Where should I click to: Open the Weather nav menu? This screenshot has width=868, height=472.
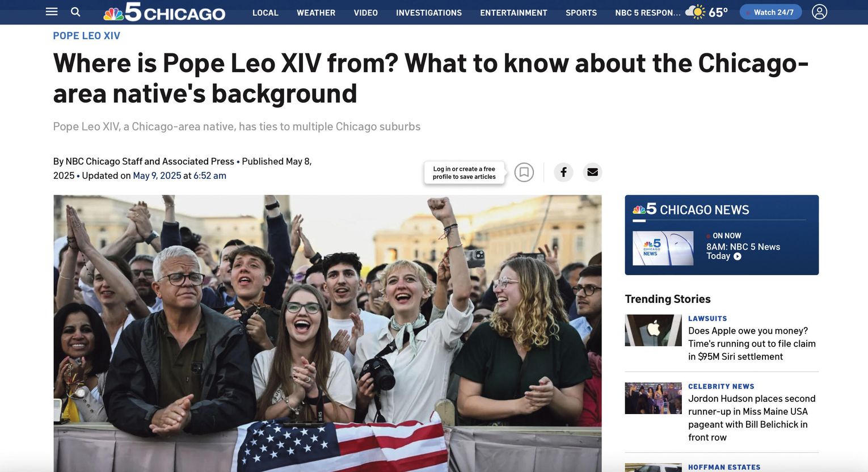[316, 12]
